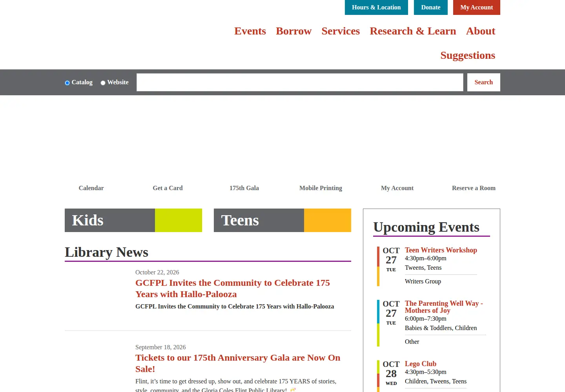
Task: Click the Library News heading
Action: (106, 252)
